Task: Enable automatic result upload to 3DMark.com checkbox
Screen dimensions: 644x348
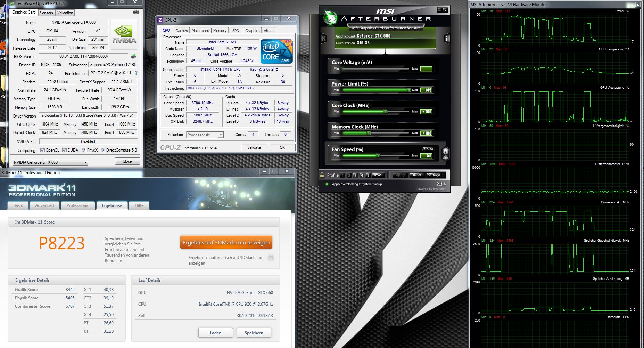Action: coord(271,258)
